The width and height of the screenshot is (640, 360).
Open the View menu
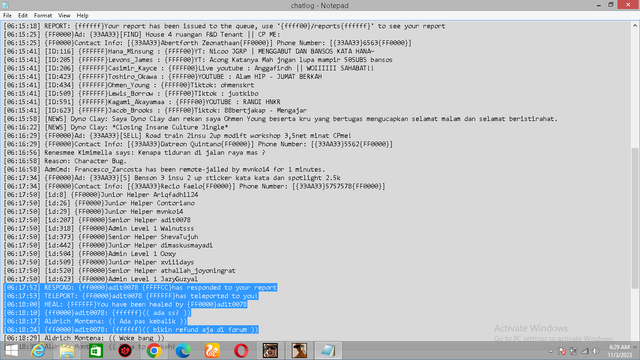pyautogui.click(x=64, y=16)
